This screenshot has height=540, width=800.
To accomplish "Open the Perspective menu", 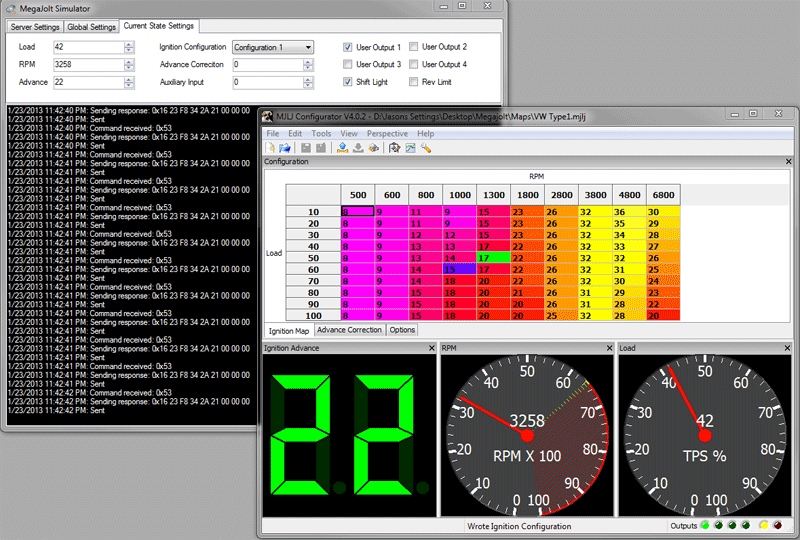I will click(387, 133).
